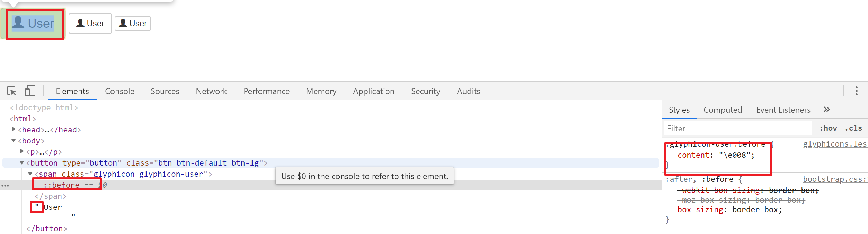
Task: Collapse the glyphicon span node
Action: [x=30, y=174]
